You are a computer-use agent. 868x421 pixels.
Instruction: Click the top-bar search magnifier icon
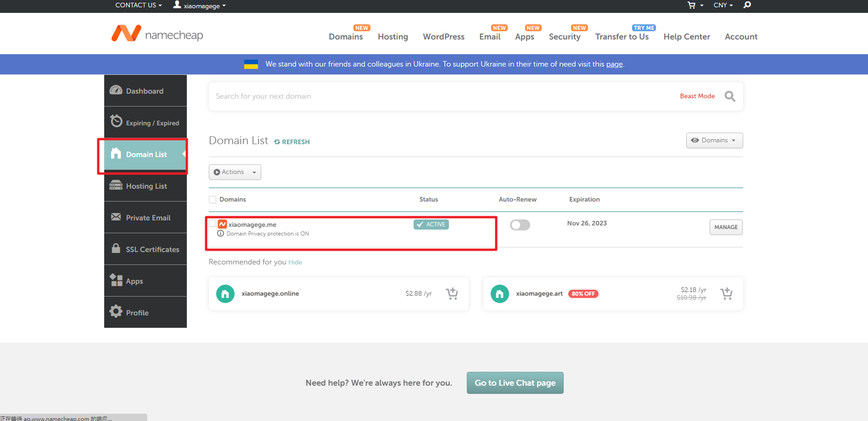click(x=747, y=5)
